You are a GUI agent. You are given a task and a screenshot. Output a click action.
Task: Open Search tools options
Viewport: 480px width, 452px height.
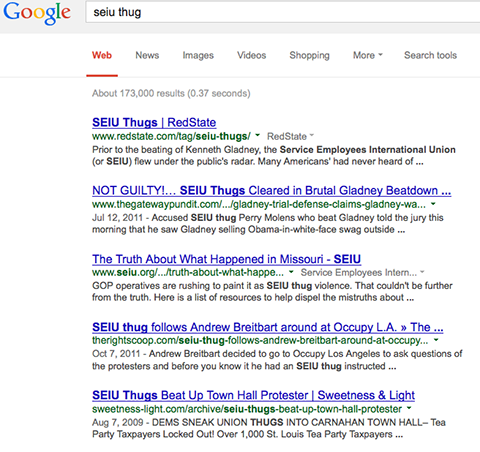click(430, 55)
